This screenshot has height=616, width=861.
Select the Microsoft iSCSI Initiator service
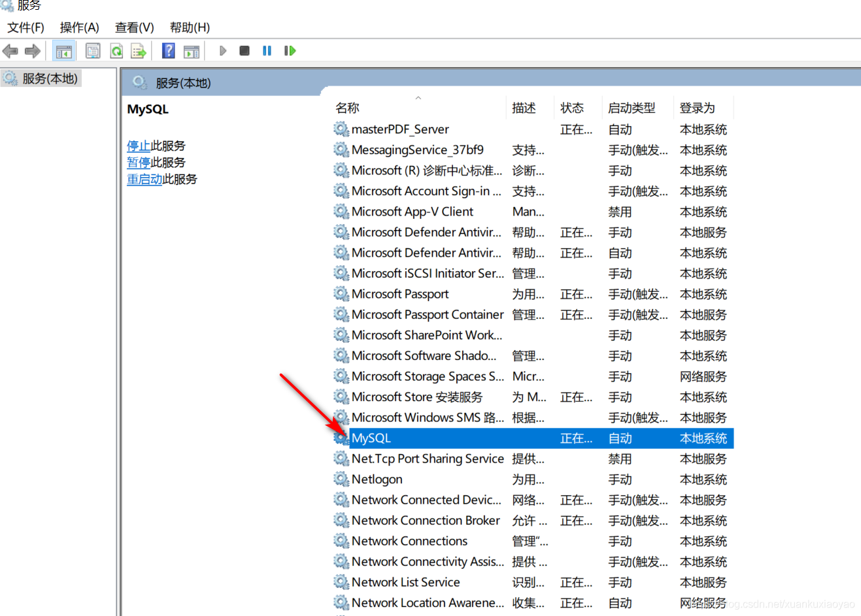[428, 273]
